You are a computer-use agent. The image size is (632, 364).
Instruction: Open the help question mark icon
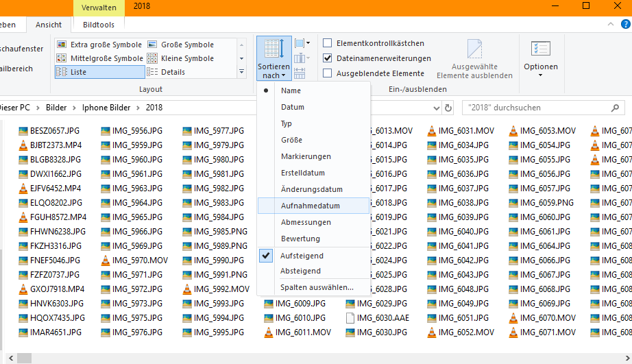pos(626,24)
